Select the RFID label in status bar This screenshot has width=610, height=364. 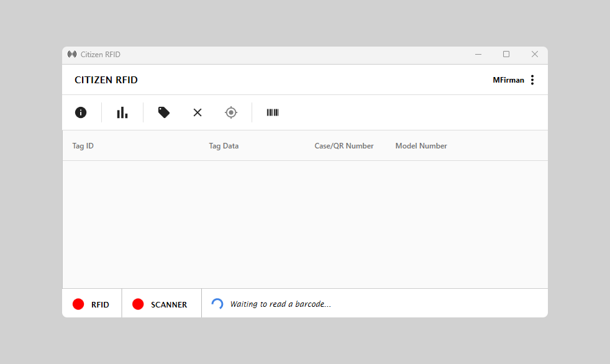pos(100,304)
